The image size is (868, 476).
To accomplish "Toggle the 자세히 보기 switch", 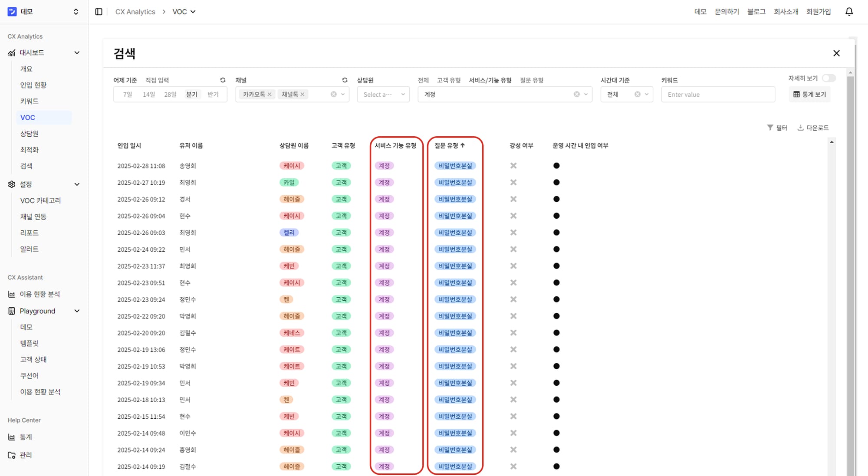I will 829,78.
